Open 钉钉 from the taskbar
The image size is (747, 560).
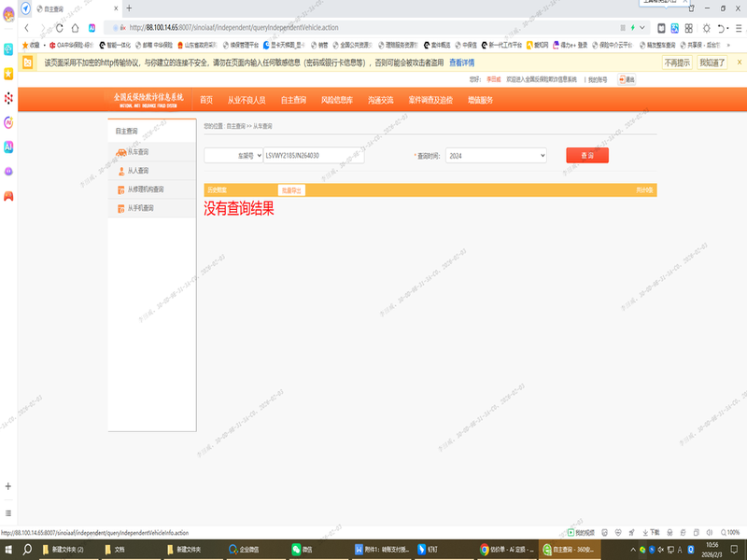426,549
